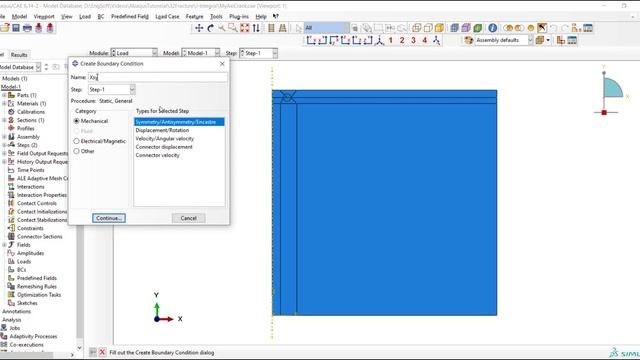Select the Rotate View tool
The image size is (640, 360).
[210, 28]
